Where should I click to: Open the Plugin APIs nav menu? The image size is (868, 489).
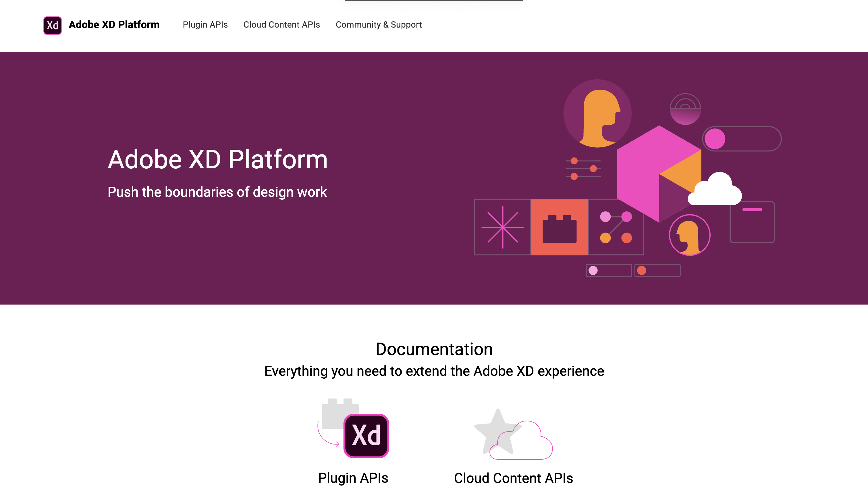click(x=205, y=25)
